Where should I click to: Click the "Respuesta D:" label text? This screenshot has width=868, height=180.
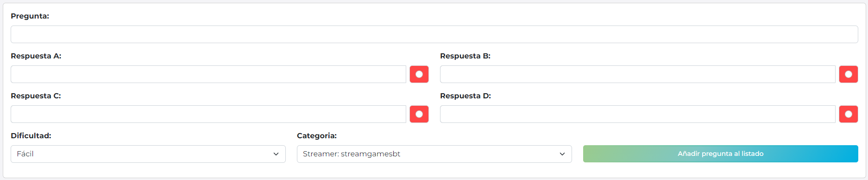[x=465, y=96]
